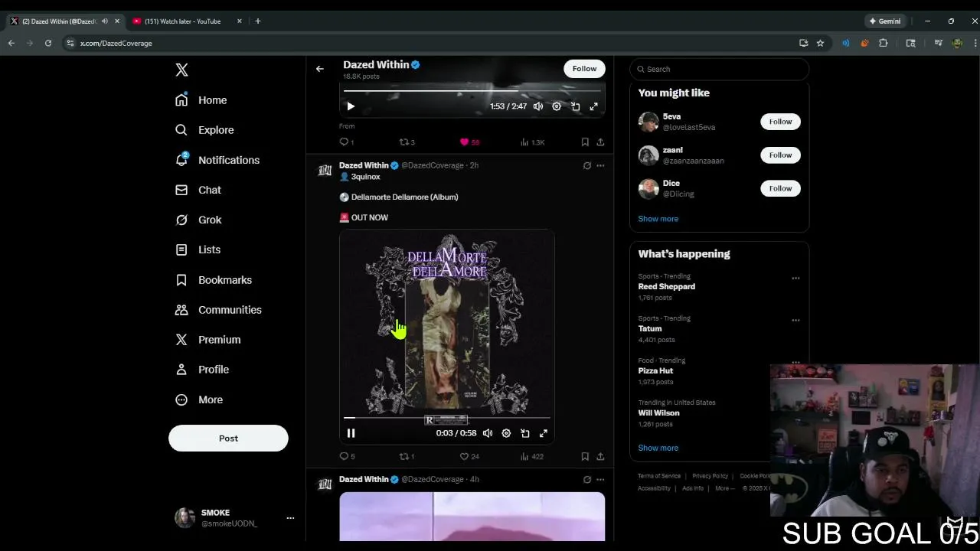The image size is (980, 551).
Task: Open Bookmarks in the sidebar
Action: [214, 280]
